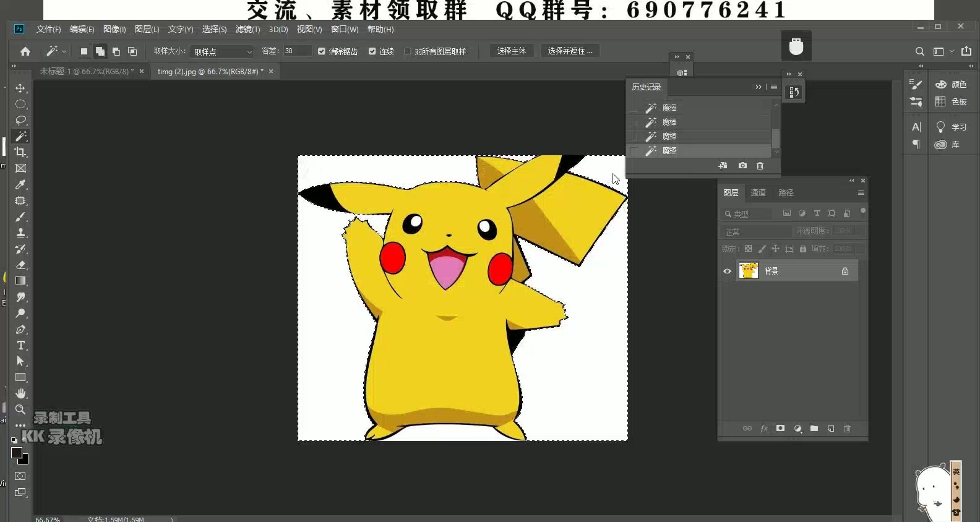Select the Dodge tool
The width and height of the screenshot is (980, 522).
coord(20,313)
